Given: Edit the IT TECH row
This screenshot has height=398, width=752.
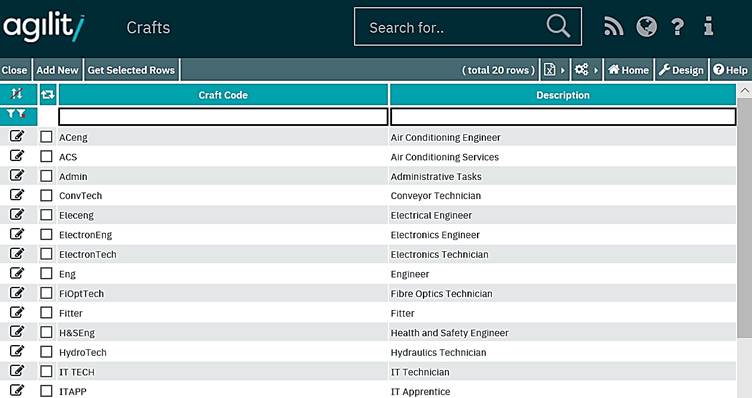Looking at the screenshot, I should click(x=17, y=371).
